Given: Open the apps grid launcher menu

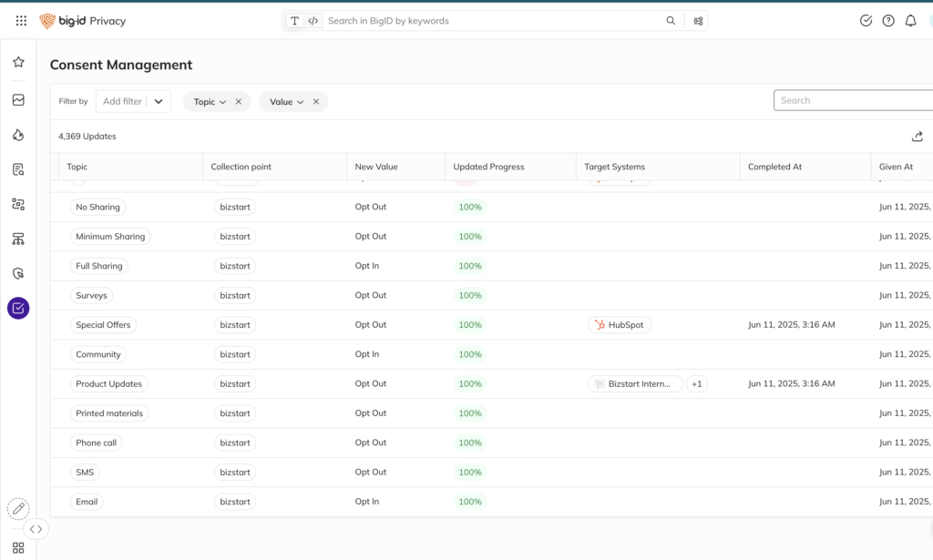Looking at the screenshot, I should coord(21,21).
